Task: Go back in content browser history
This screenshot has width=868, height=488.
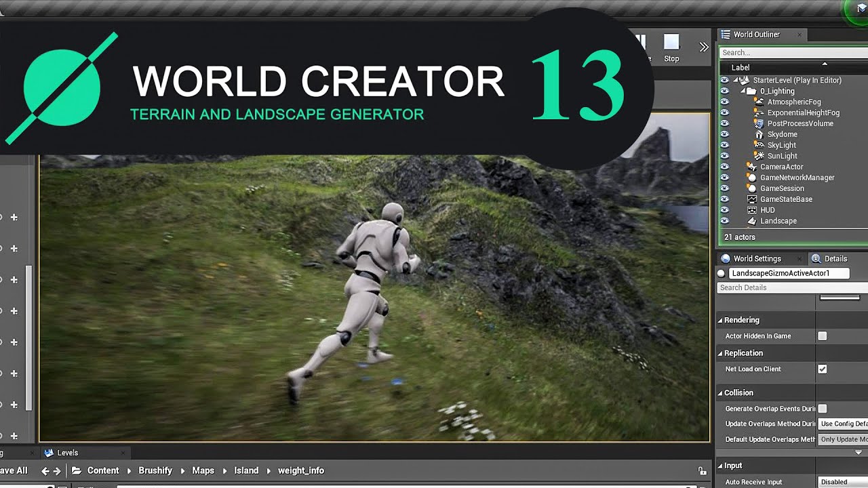Action: point(45,471)
